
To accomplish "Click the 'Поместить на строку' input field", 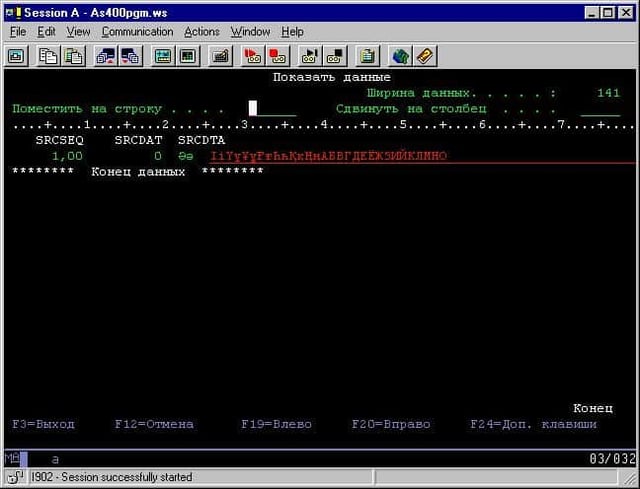I will (x=273, y=109).
